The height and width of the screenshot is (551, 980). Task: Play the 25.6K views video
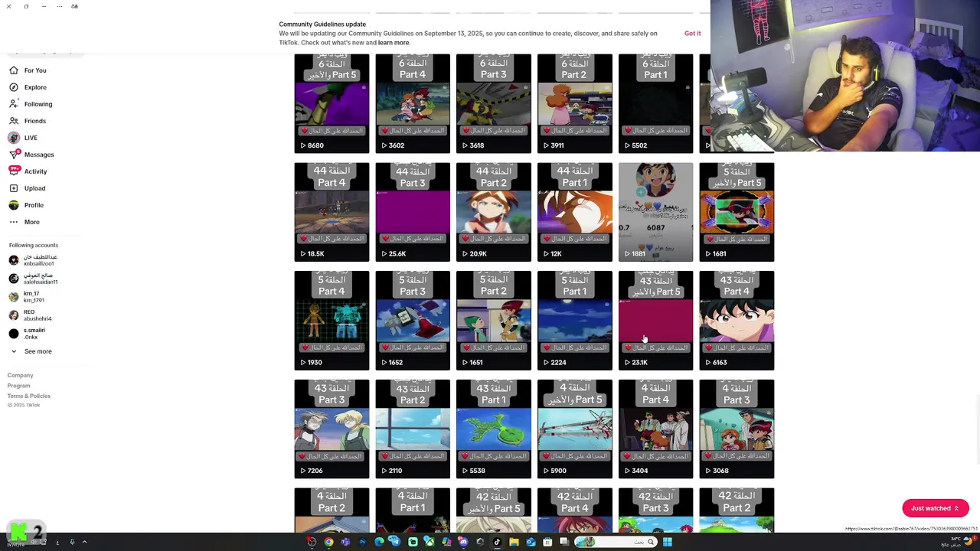pyautogui.click(x=413, y=212)
